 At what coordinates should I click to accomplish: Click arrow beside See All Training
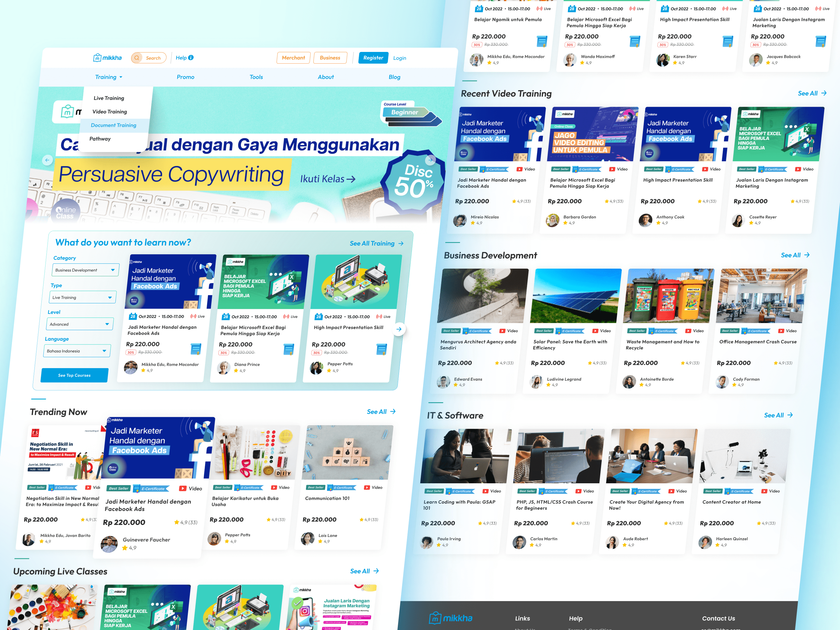tap(401, 244)
